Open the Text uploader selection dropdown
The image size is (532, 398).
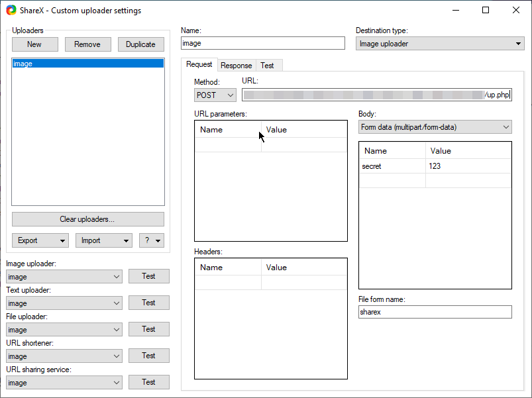pyautogui.click(x=64, y=303)
